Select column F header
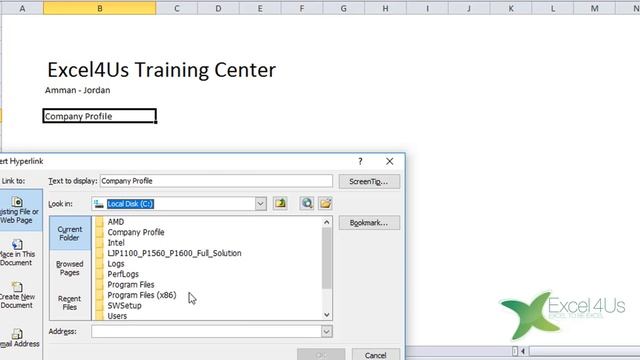This screenshot has width=640, height=360. (x=302, y=8)
